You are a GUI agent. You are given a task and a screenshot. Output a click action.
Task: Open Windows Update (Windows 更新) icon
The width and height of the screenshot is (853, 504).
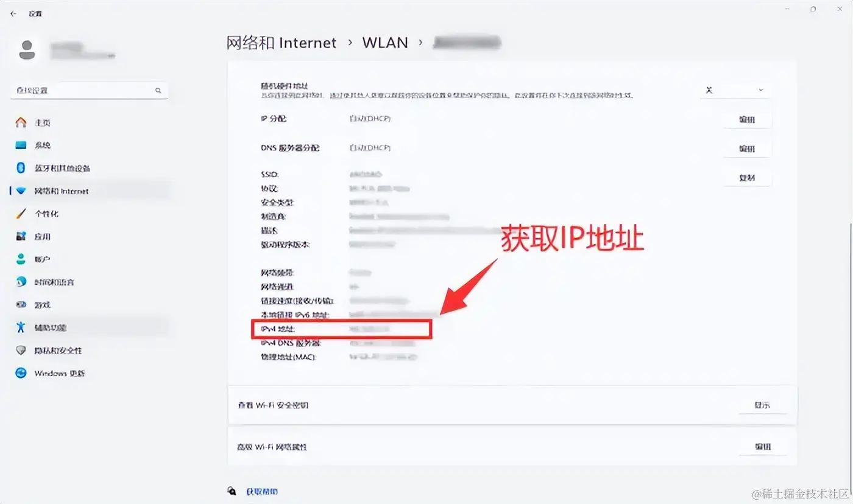click(21, 373)
